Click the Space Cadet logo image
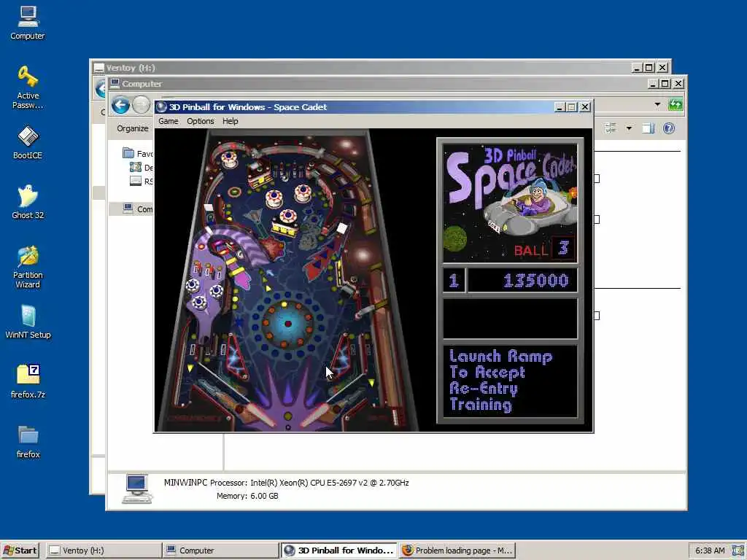 (x=510, y=203)
